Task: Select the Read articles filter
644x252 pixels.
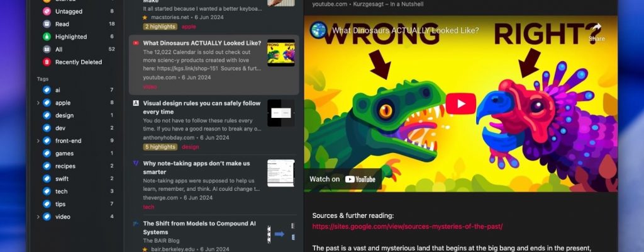Action: tap(62, 24)
